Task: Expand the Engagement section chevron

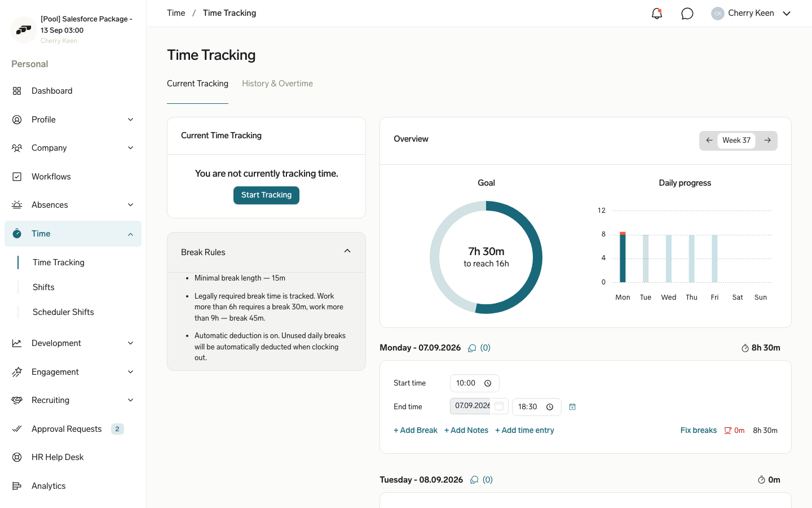Action: pyautogui.click(x=131, y=372)
